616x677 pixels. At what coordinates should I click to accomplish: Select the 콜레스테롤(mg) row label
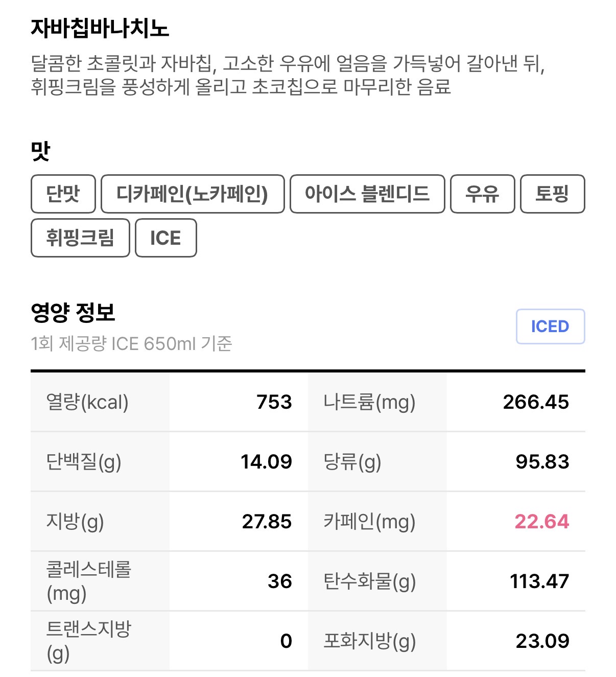tap(88, 581)
